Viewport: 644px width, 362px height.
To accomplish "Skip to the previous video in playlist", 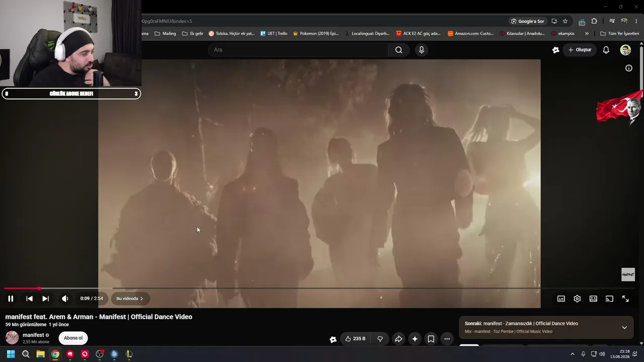I will click(x=29, y=299).
